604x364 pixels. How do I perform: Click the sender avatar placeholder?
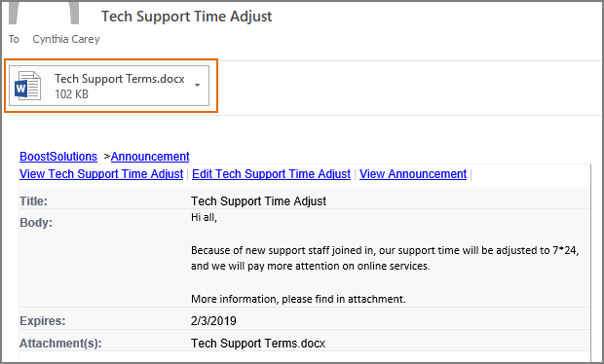pyautogui.click(x=44, y=13)
